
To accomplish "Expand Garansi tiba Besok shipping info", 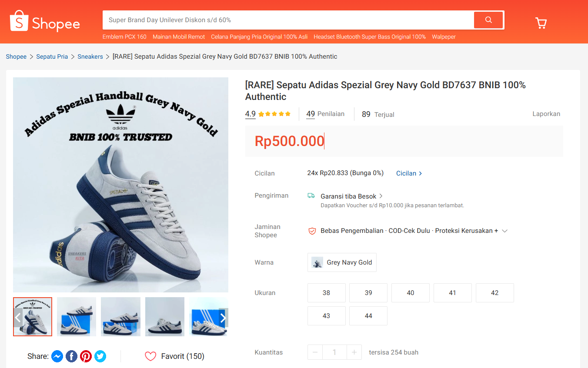I will tap(381, 196).
